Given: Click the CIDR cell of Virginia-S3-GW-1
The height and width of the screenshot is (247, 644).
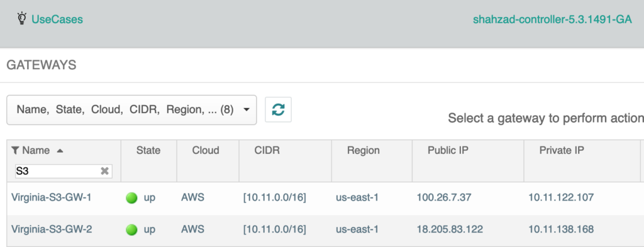Looking at the screenshot, I should [275, 198].
